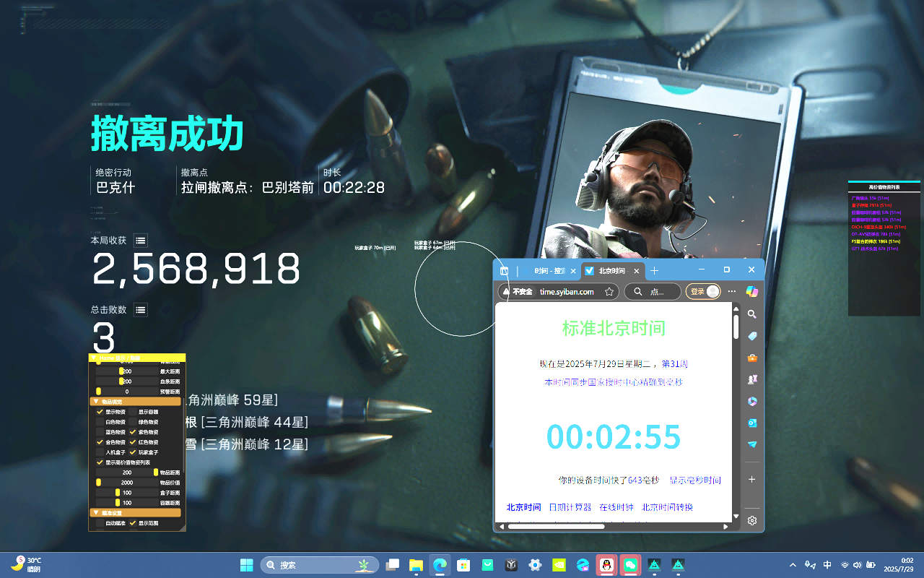The width and height of the screenshot is (924, 578).
Task: Click the taskbar 搜索 box
Action: [x=319, y=565]
